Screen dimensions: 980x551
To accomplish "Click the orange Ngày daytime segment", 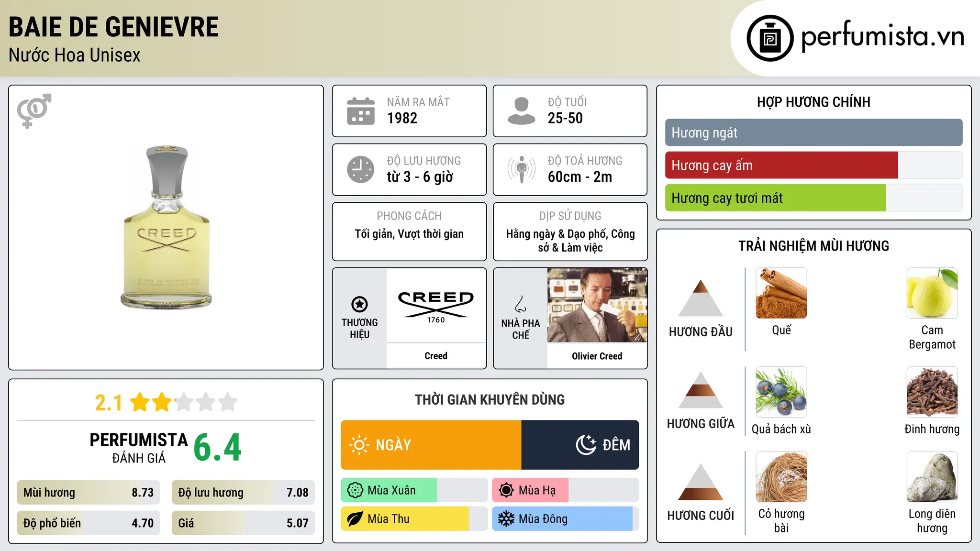I will [x=431, y=445].
